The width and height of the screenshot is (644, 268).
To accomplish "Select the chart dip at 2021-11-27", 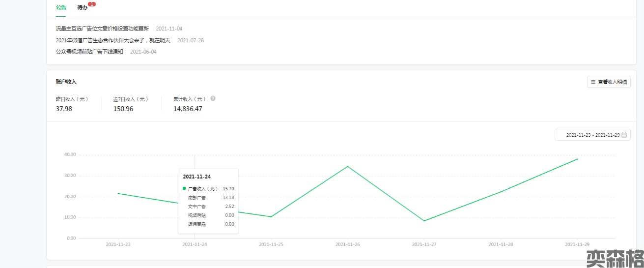I will pyautogui.click(x=424, y=221).
